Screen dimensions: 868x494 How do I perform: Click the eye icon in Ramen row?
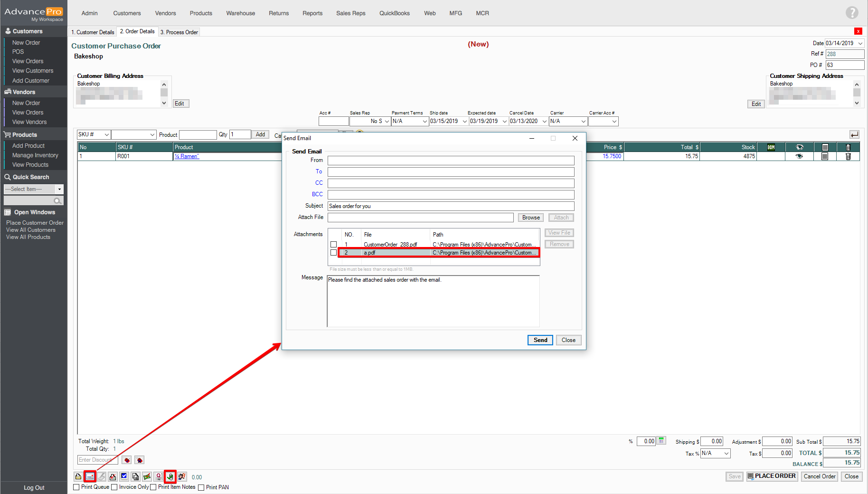(x=799, y=156)
